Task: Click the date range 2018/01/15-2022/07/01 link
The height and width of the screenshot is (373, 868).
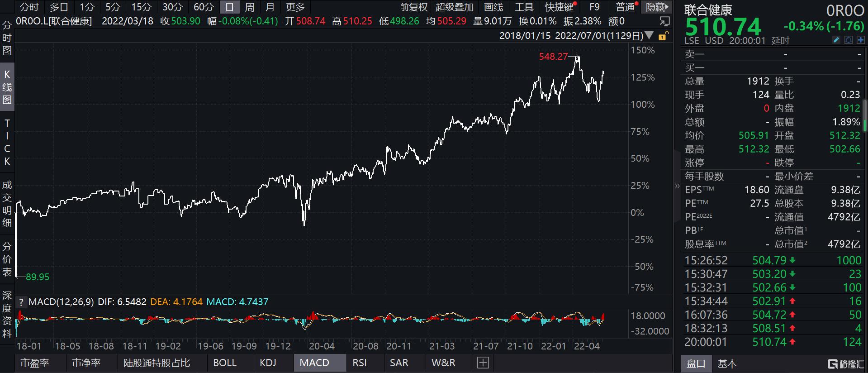Action: [571, 35]
